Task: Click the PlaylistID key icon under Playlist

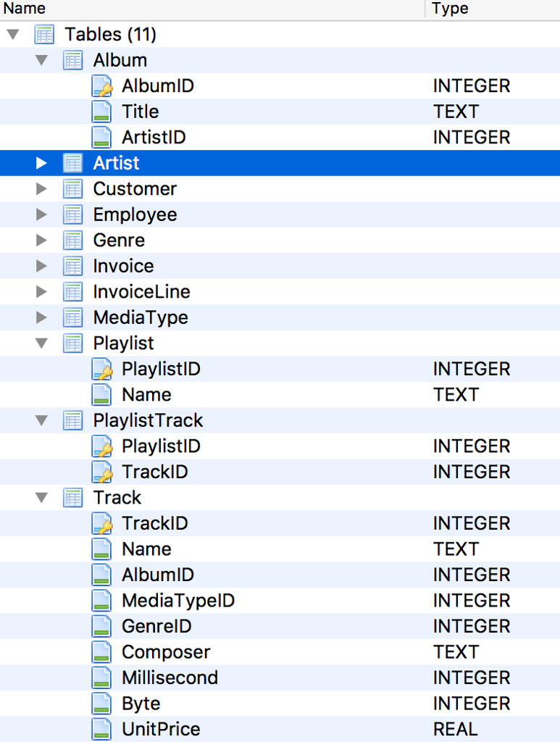Action: [x=102, y=369]
